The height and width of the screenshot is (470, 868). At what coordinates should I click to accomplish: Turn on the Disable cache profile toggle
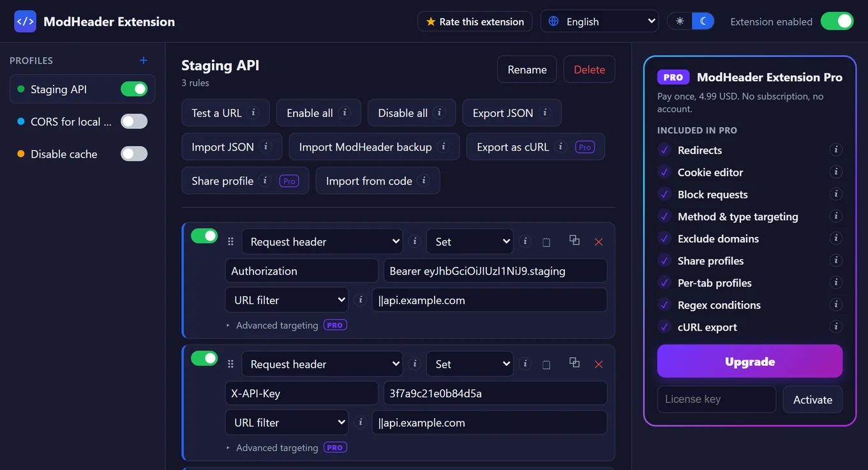134,154
